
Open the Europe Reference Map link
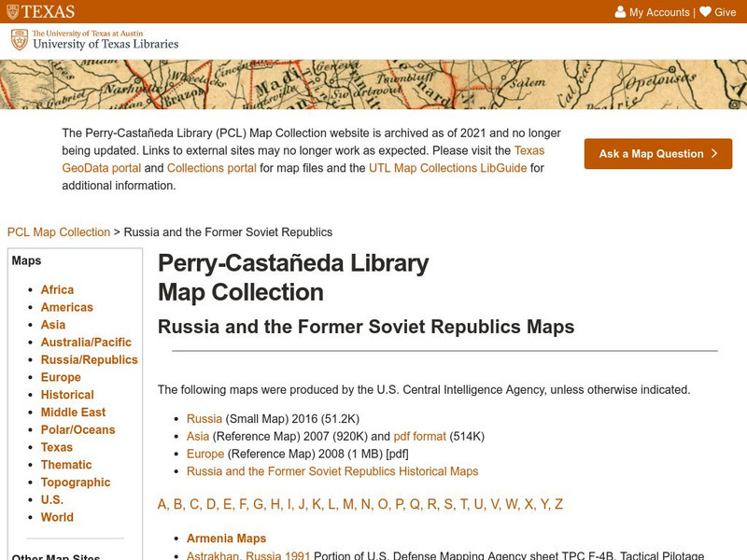205,454
